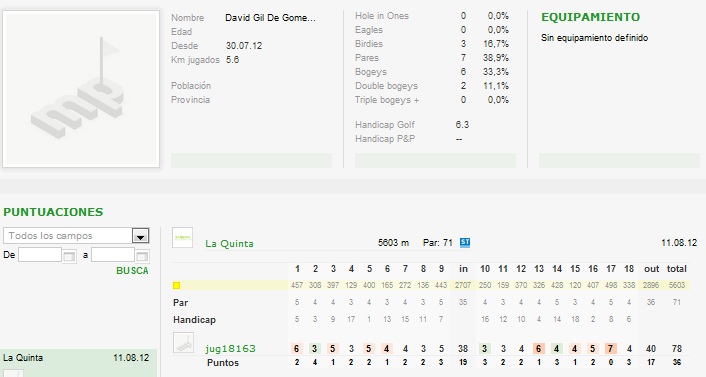Click the EQUIPAMIENTO section heading
The width and height of the screenshot is (706, 377).
point(590,17)
